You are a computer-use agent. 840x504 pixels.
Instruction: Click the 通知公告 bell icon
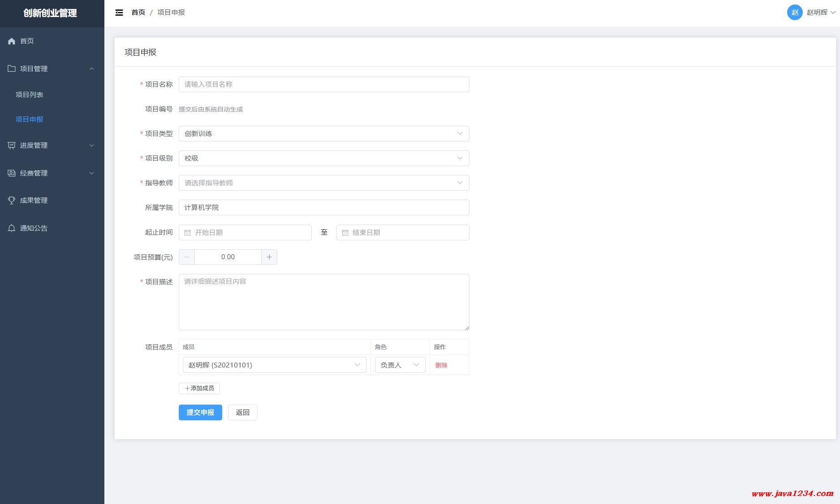pos(12,228)
